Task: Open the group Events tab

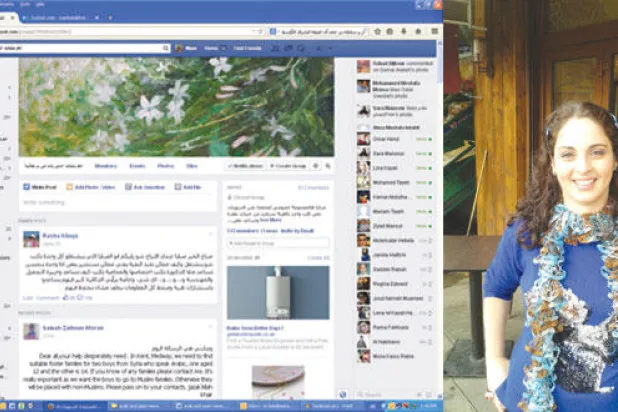Action: coord(137,165)
